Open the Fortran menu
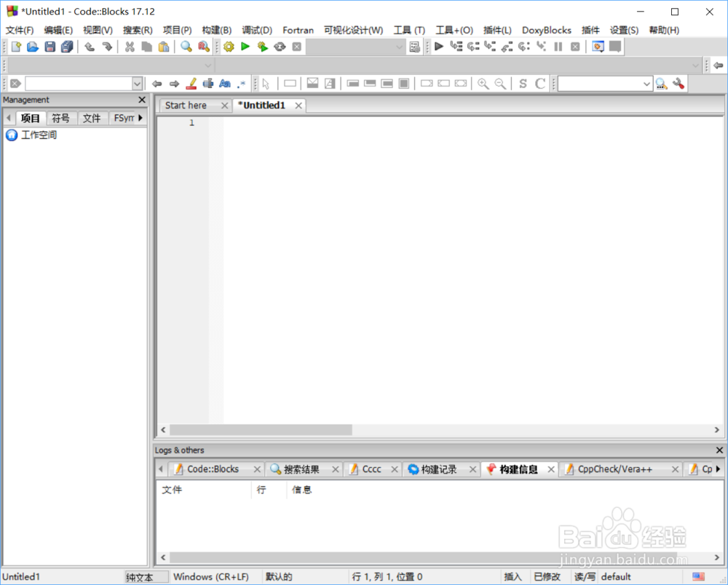The image size is (728, 585). pos(298,30)
